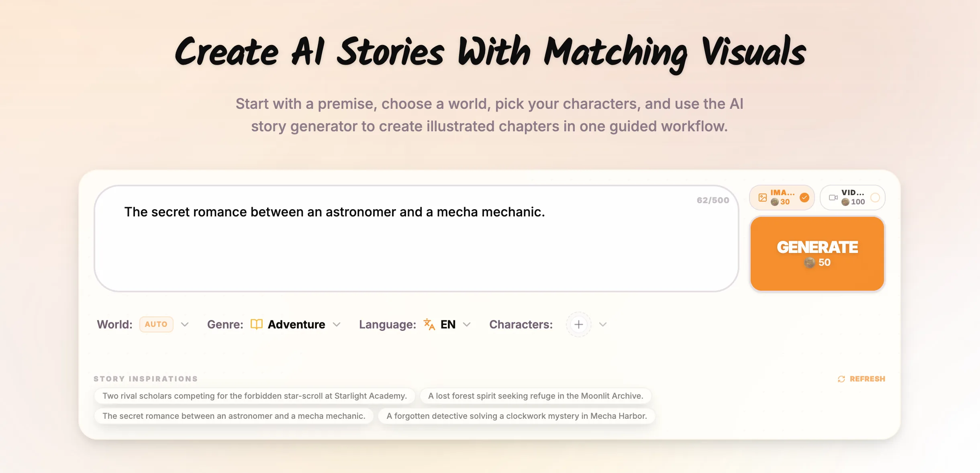Click the image mode picture icon
980x473 pixels.
coord(762,198)
